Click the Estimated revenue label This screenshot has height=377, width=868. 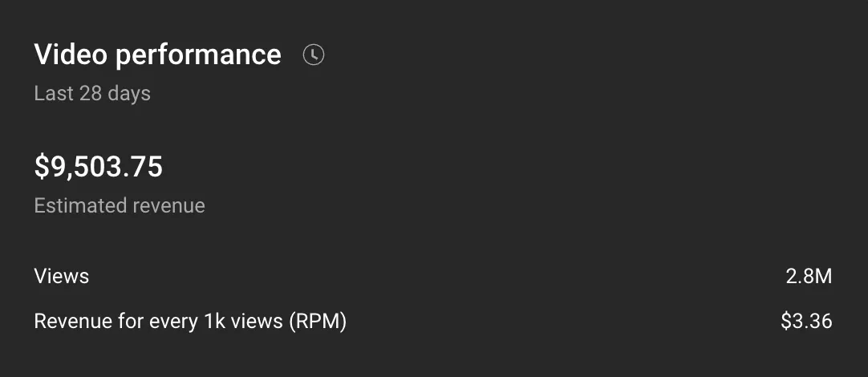[120, 206]
